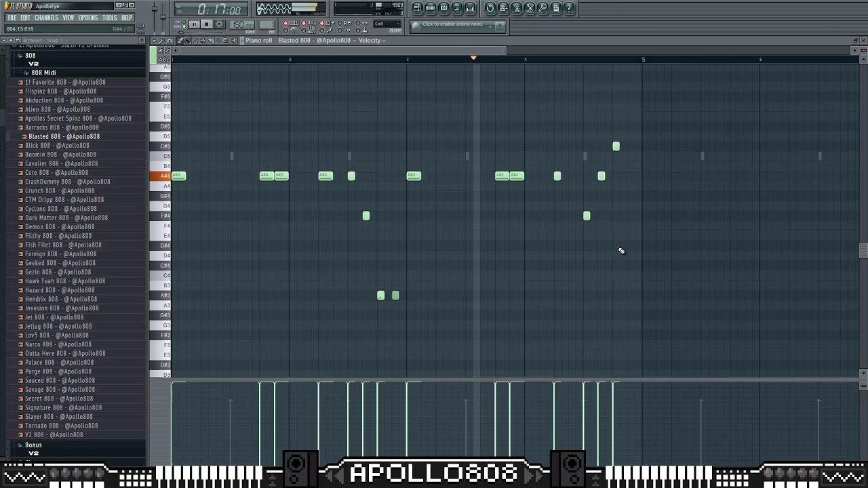Select the Paint brush tool
Viewport: 868px width, 488px height.
(x=189, y=41)
